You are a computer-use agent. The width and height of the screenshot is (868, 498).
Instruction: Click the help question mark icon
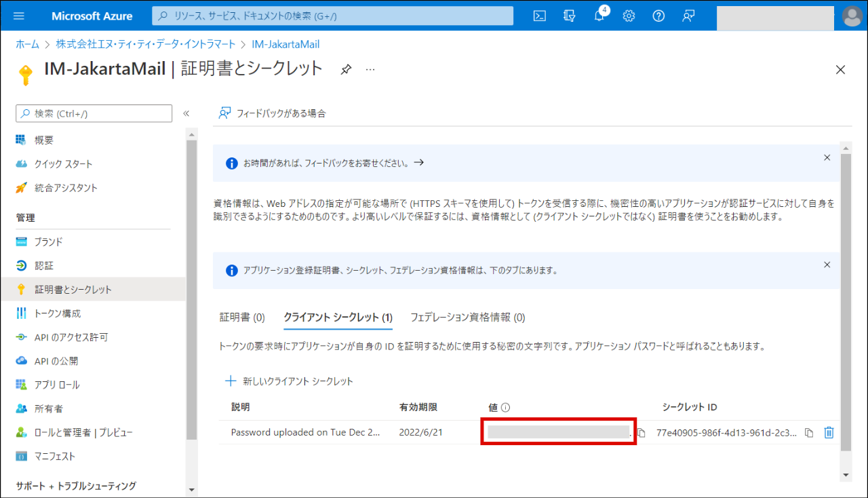coord(658,16)
